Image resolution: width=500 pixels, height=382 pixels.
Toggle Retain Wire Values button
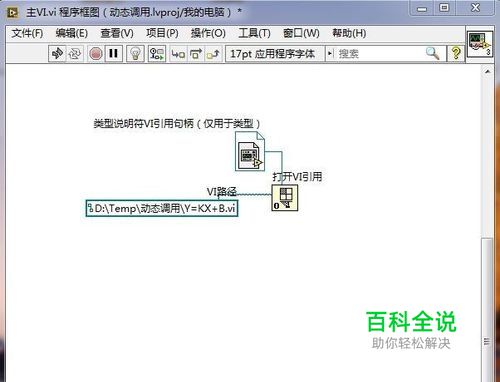pos(157,53)
